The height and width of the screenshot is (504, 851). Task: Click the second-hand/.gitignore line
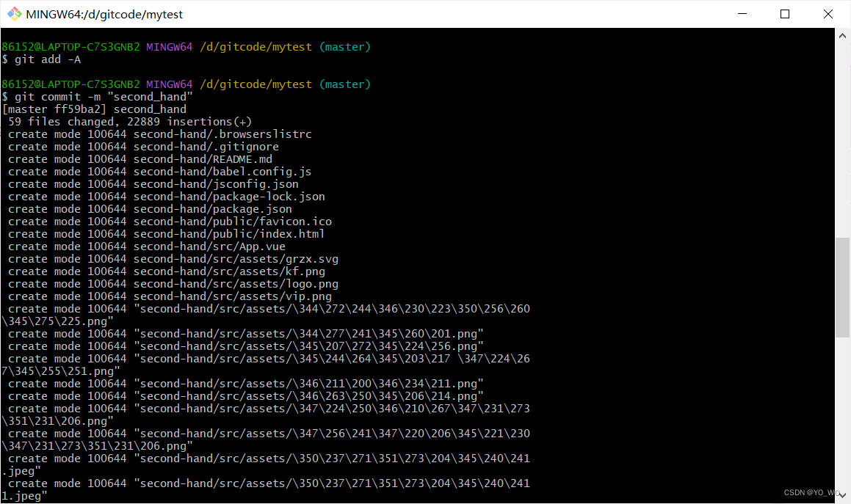point(143,147)
